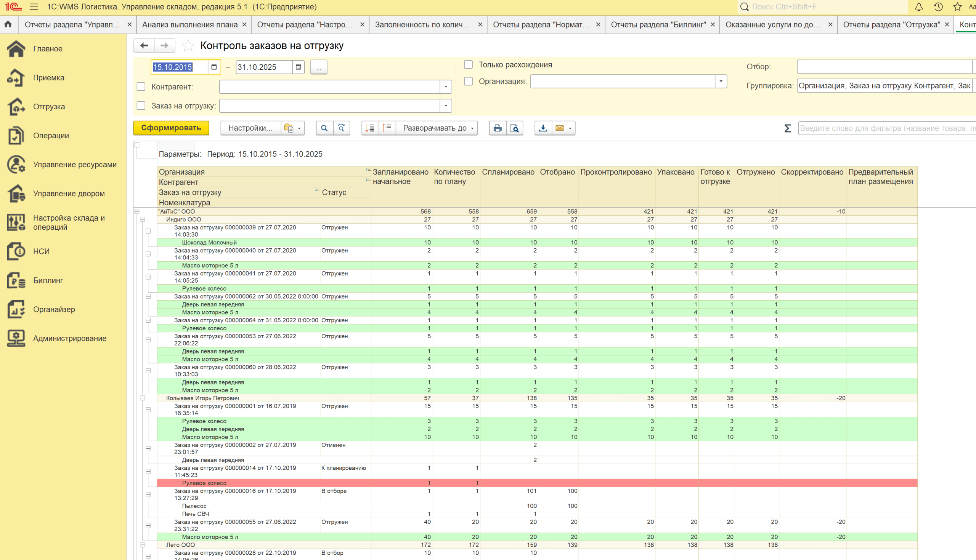This screenshot has width=976, height=560.
Task: Collapse the Колываев Игорь Петрович group
Action: 143,398
